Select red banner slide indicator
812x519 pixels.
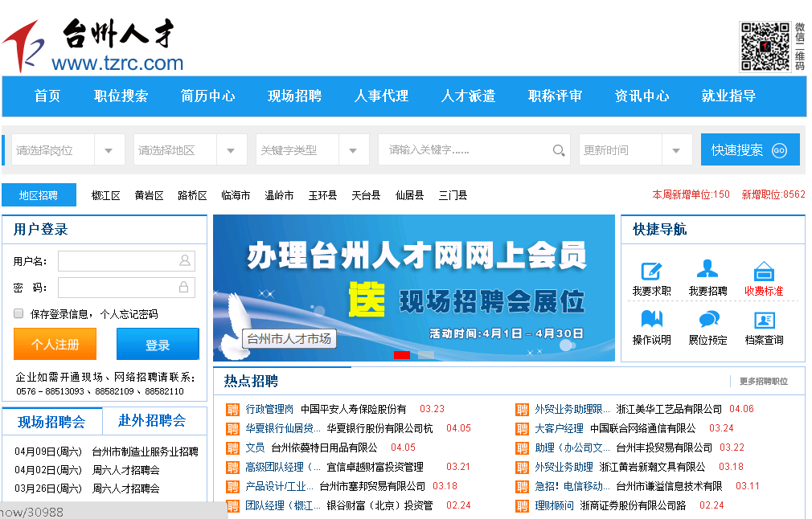pos(402,355)
